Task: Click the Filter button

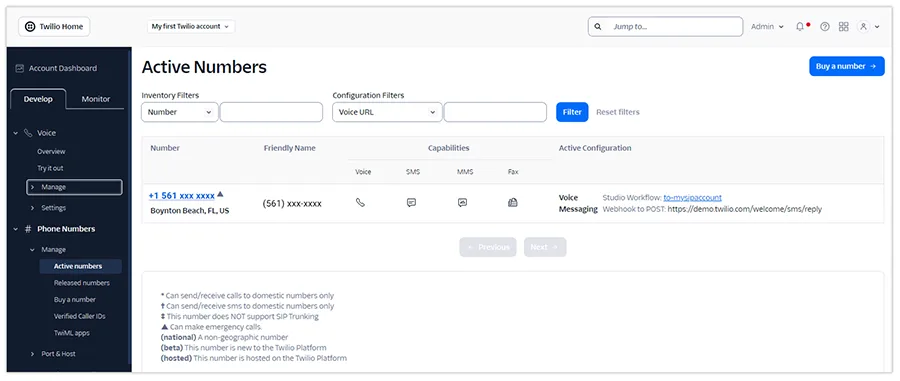Action: click(x=572, y=112)
